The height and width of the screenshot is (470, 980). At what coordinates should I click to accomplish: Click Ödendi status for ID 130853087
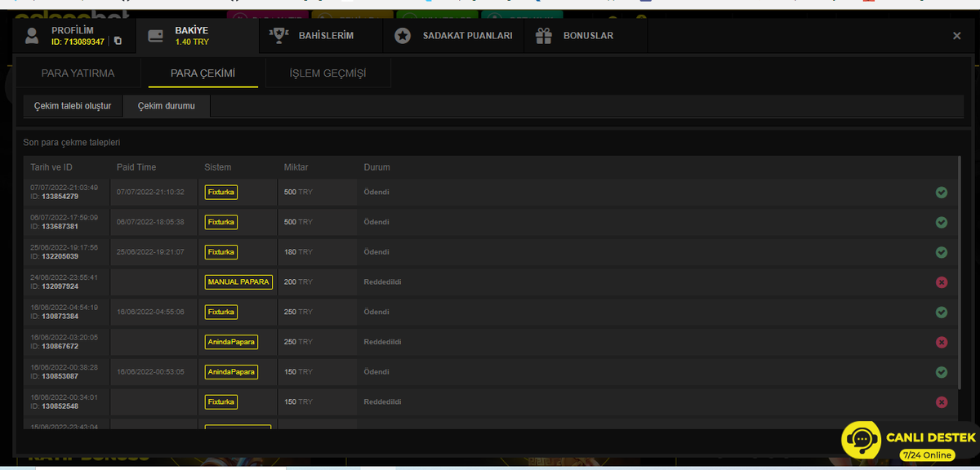tap(376, 372)
